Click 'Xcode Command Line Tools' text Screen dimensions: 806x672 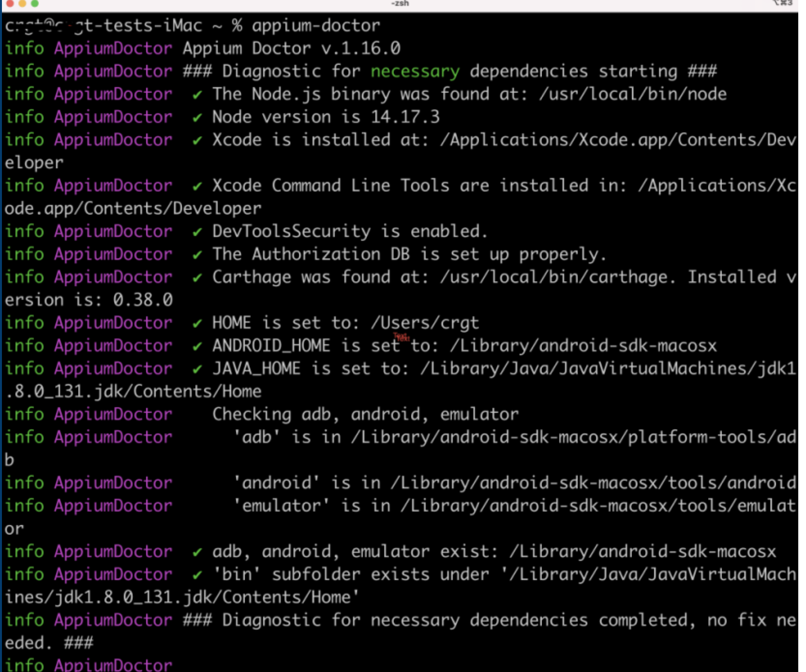tap(331, 186)
